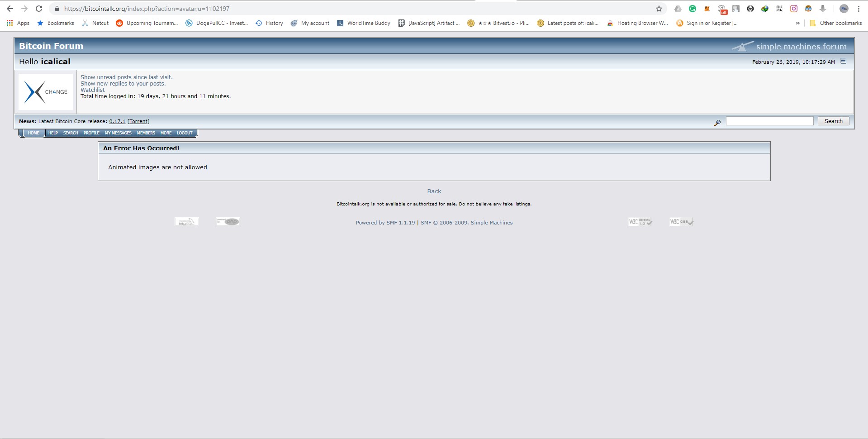This screenshot has height=439, width=868.
Task: Click the 'Animated images are not allowed' text
Action: point(157,167)
